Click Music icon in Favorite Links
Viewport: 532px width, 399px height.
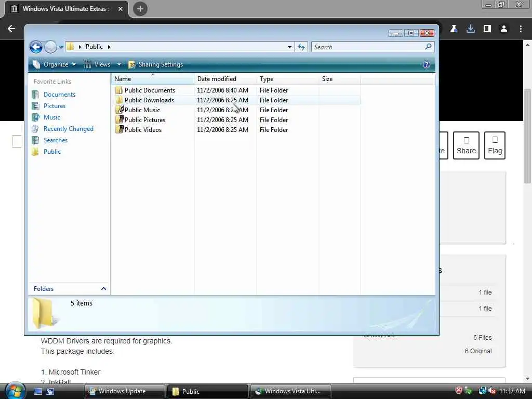click(x=35, y=117)
